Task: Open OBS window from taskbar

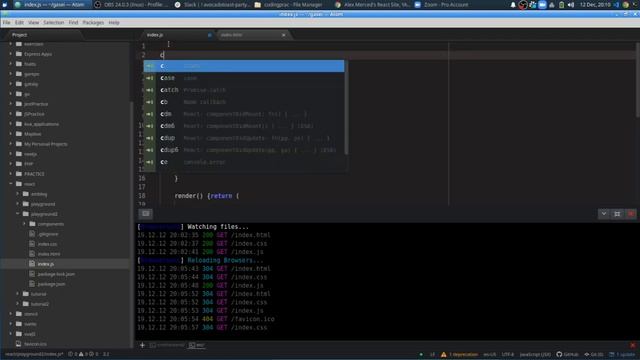Action: tap(131, 5)
